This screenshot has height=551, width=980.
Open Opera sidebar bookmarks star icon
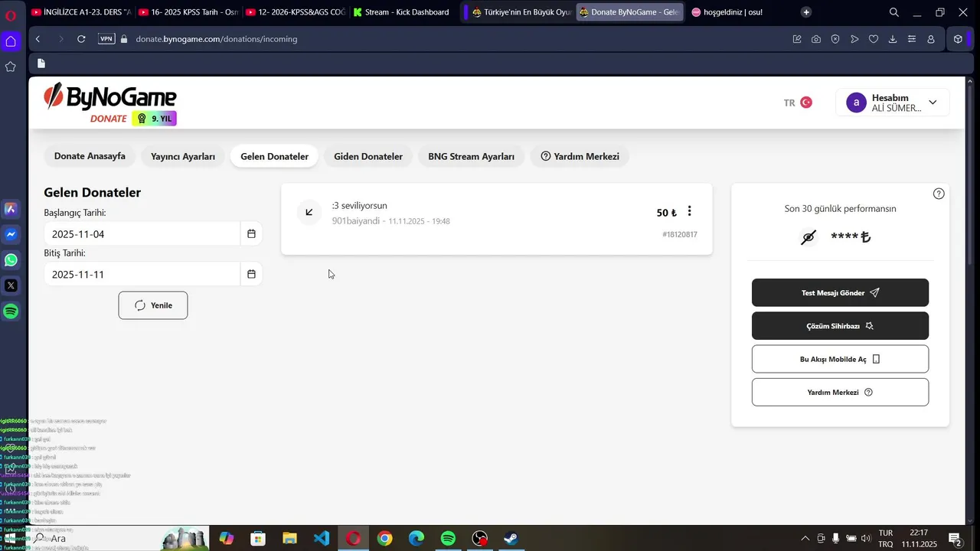(11, 67)
